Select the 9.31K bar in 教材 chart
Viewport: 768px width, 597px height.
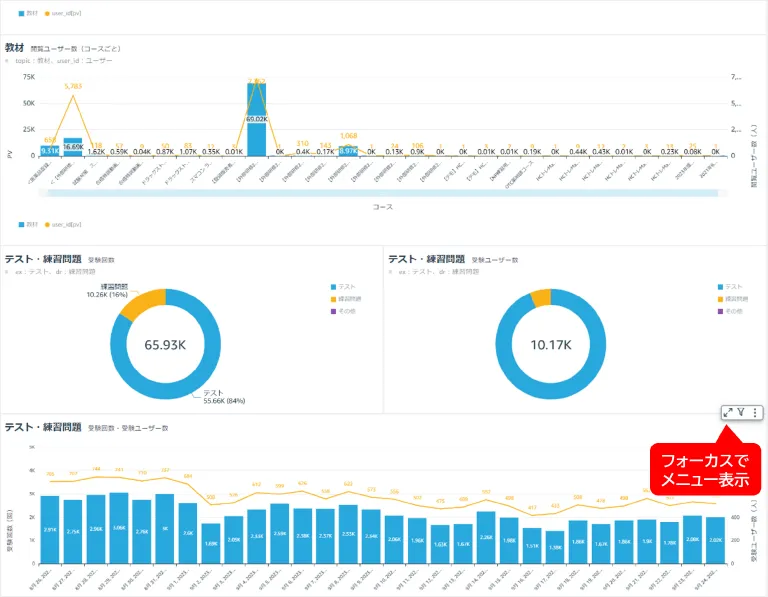[x=50, y=151]
